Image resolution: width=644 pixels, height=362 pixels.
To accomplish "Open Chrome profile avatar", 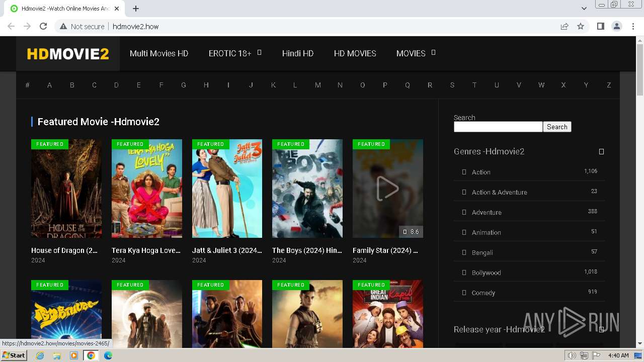I will coord(616,26).
